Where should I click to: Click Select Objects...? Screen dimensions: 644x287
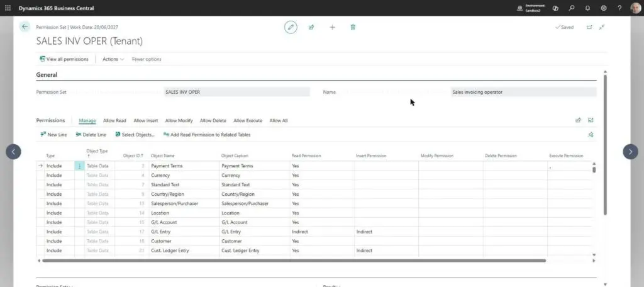click(x=135, y=135)
